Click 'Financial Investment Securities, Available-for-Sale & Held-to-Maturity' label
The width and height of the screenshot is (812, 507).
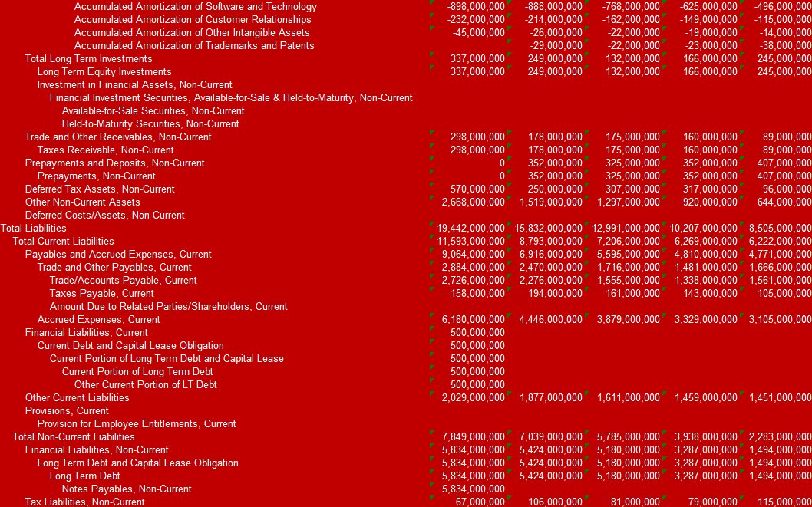click(202, 97)
